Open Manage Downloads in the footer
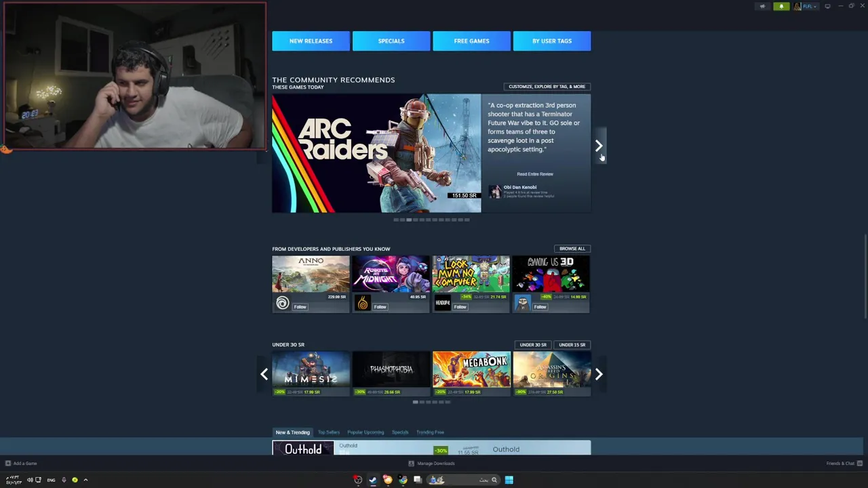This screenshot has height=488, width=868. click(x=431, y=464)
